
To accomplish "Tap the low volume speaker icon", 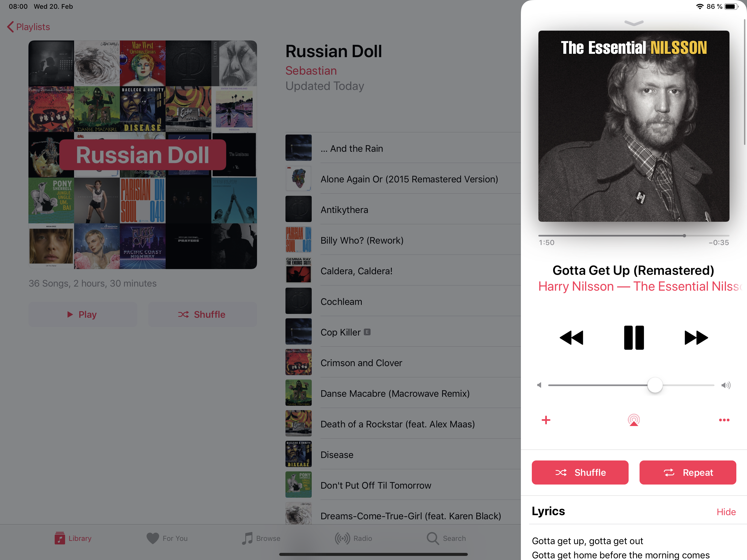I will (539, 385).
